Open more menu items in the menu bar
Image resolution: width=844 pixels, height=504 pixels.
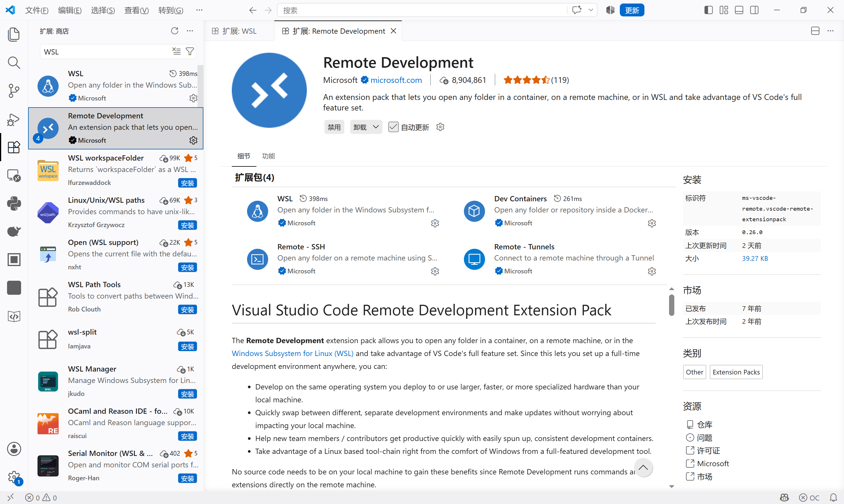[199, 10]
